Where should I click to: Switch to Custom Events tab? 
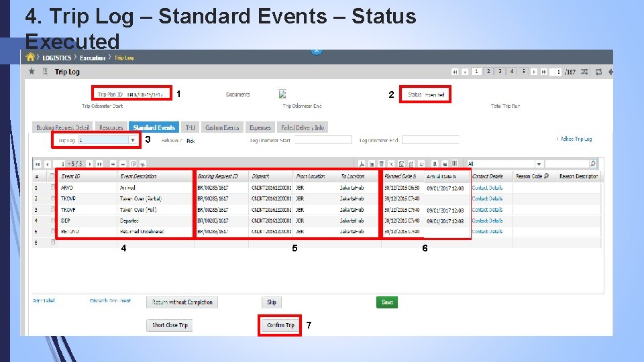click(222, 127)
